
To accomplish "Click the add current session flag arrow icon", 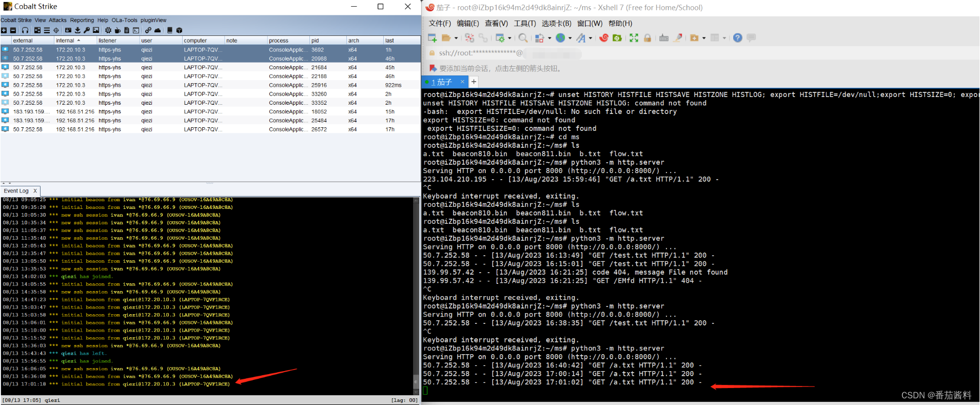I will pyautogui.click(x=433, y=68).
